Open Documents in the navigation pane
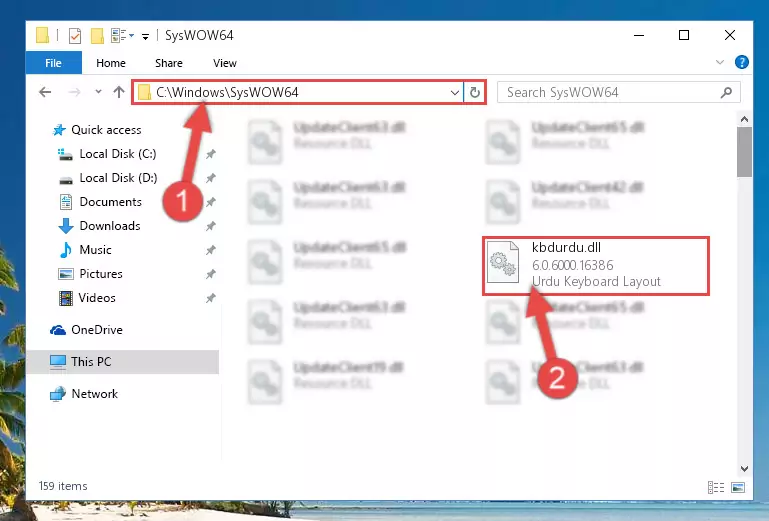The image size is (769, 521). pos(110,202)
